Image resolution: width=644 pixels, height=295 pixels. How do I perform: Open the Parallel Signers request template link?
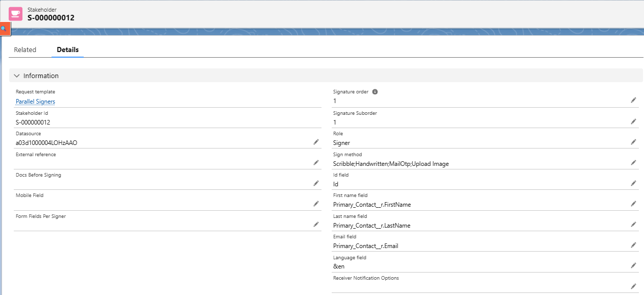(35, 102)
